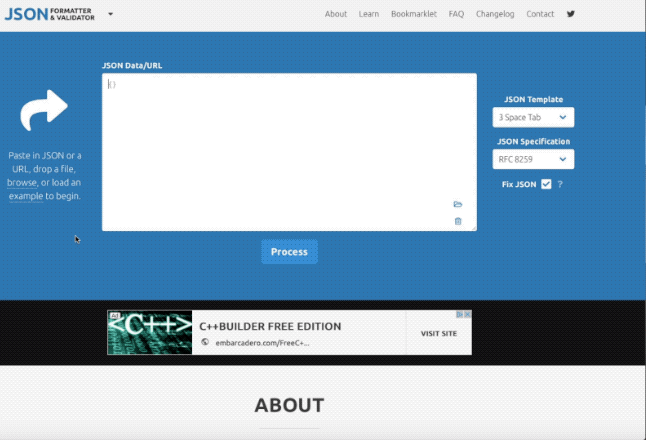Click the Twitter bird icon

tap(571, 14)
